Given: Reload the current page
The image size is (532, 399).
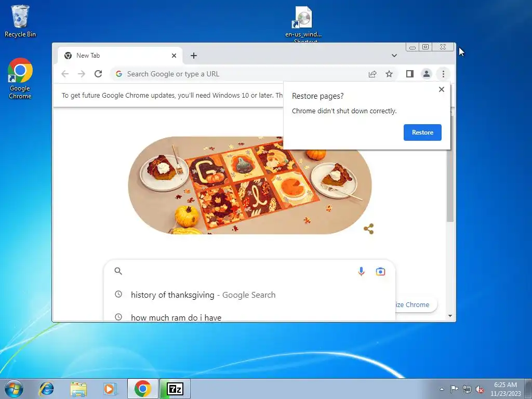Looking at the screenshot, I should [x=98, y=74].
